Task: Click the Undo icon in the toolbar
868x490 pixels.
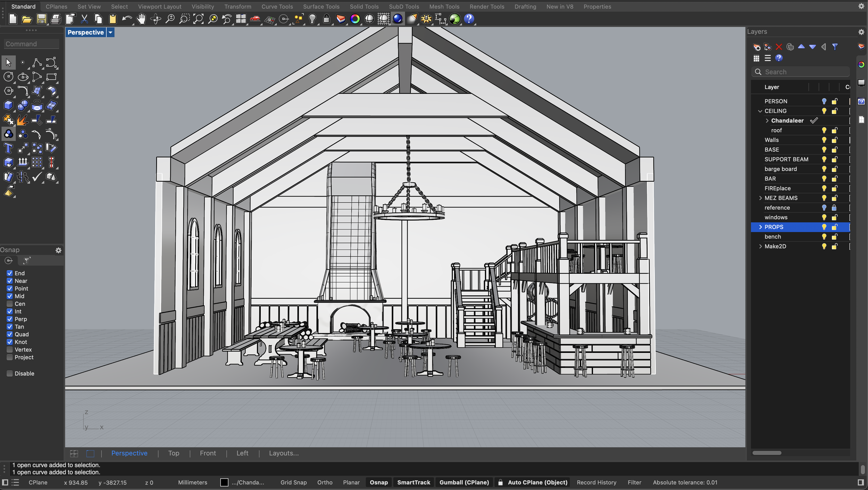Action: coord(127,19)
